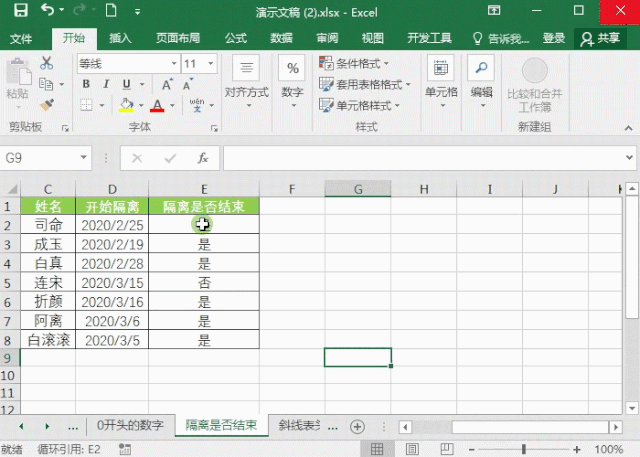The image size is (640, 457).
Task: Open clipboard dialog launcher
Action: point(65,128)
